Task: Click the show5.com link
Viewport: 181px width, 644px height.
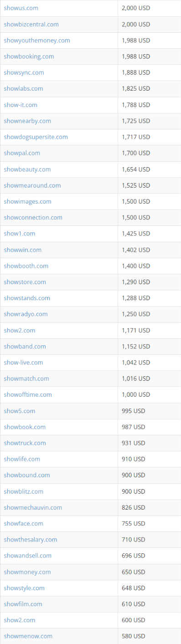Action: click(x=19, y=411)
